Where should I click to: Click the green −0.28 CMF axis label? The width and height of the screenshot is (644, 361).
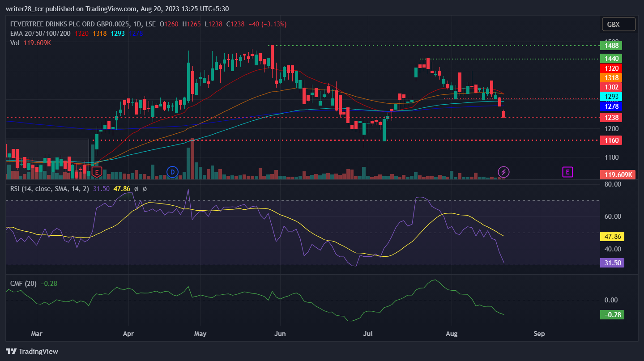pos(612,315)
